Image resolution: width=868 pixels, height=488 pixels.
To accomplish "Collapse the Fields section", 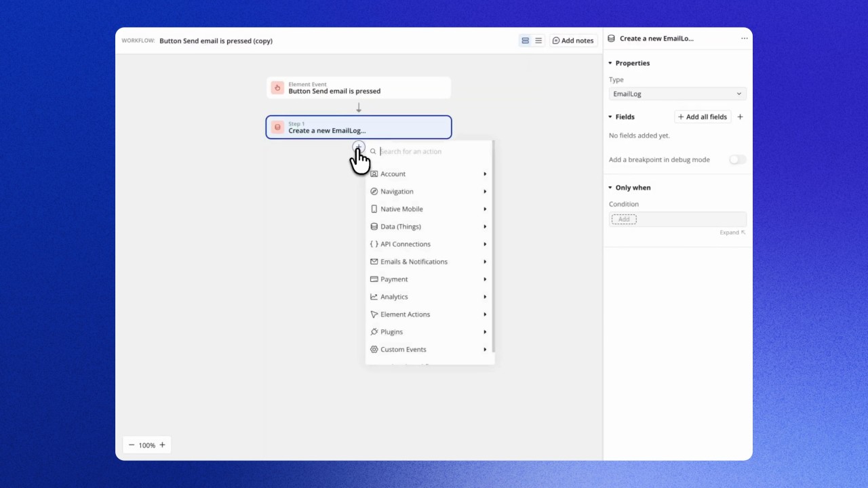I will click(x=610, y=117).
